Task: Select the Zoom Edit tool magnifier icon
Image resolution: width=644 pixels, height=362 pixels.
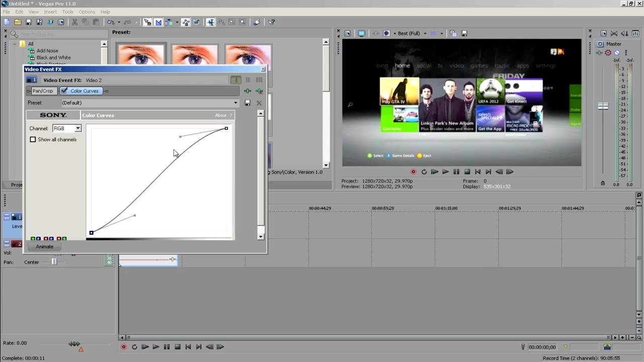Action: point(243,22)
